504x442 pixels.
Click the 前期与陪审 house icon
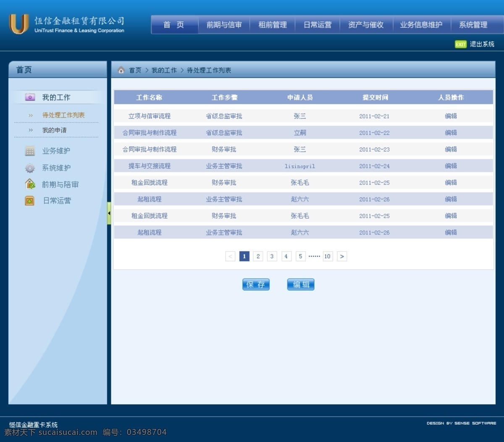30,184
